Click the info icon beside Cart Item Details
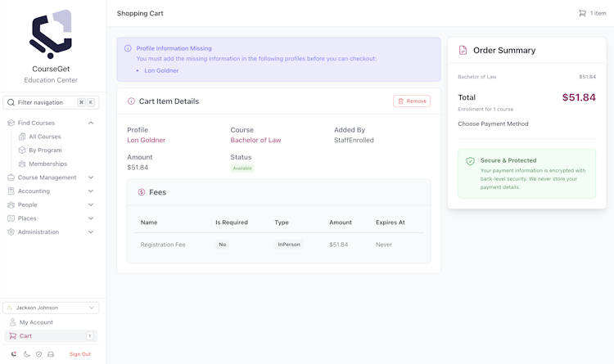The image size is (614, 364). 131,101
